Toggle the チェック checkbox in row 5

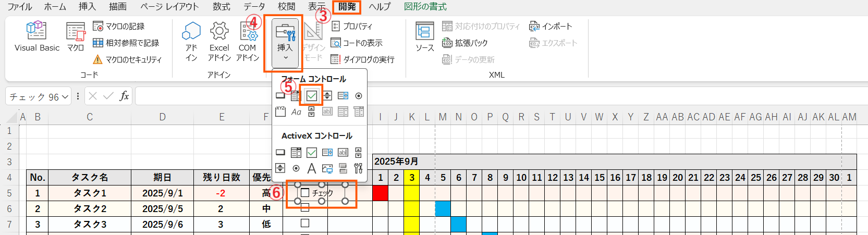pyautogui.click(x=305, y=193)
